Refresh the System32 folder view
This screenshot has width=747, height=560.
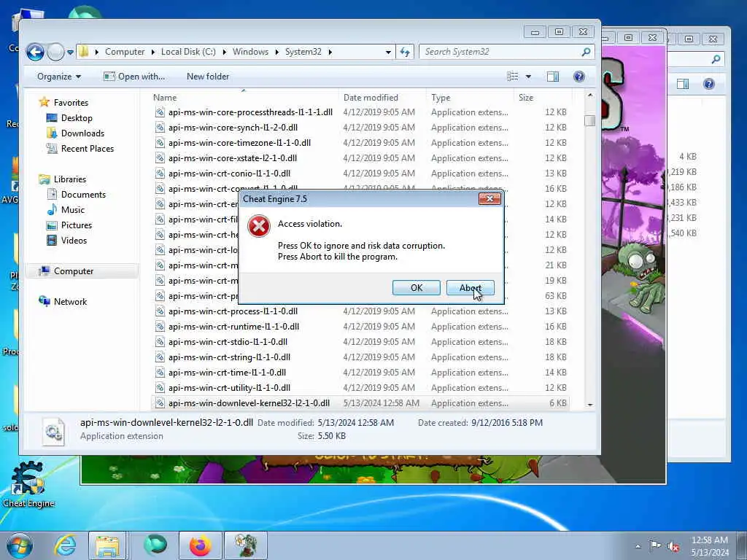click(x=404, y=52)
